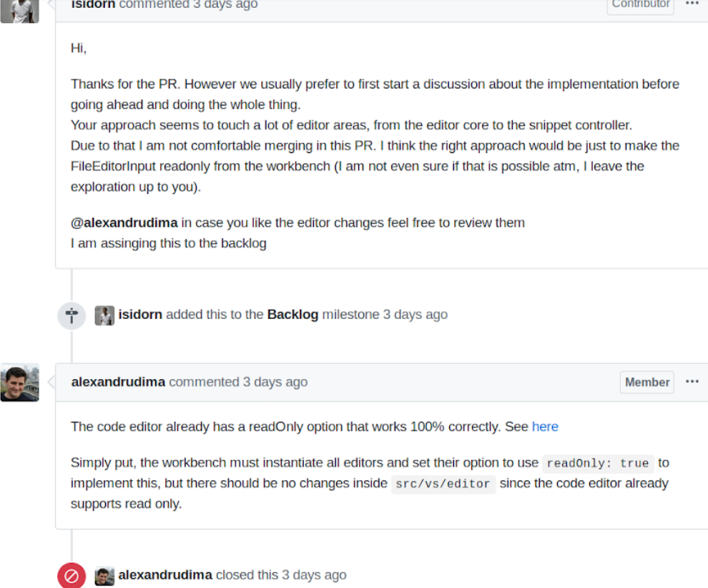Open isidorn comment options ellipsis menu
This screenshot has height=588, width=708.
click(692, 3)
